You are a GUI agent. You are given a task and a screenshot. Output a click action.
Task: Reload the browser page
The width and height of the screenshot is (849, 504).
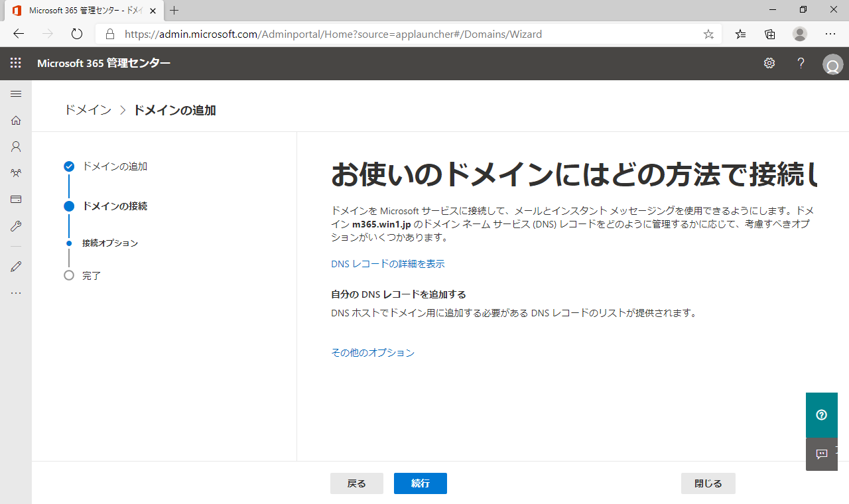(76, 34)
